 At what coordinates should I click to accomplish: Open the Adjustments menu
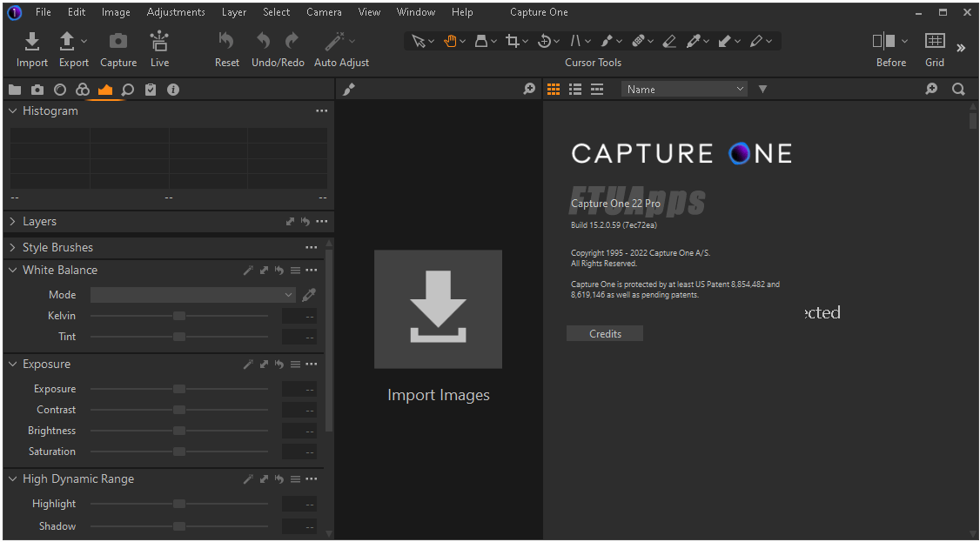pyautogui.click(x=176, y=12)
